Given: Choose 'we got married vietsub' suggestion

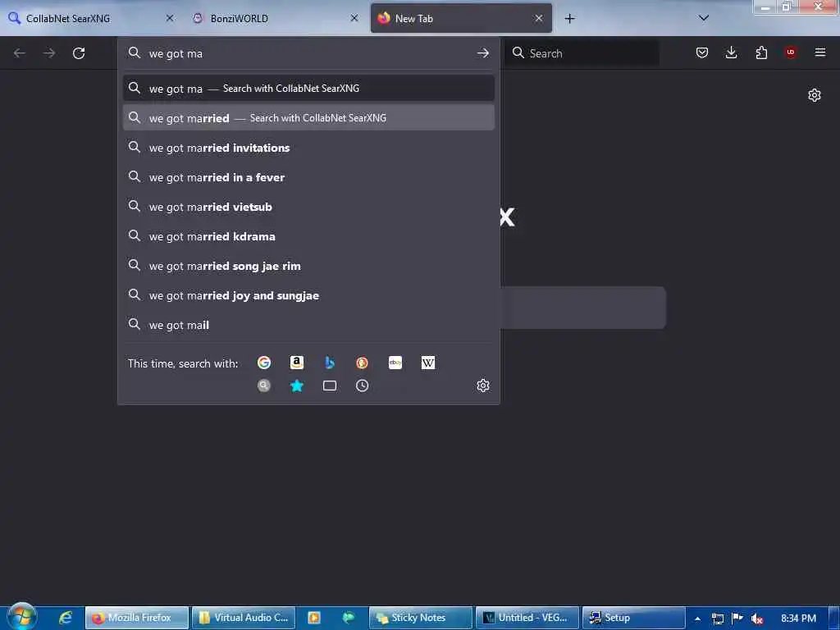Looking at the screenshot, I should [308, 207].
